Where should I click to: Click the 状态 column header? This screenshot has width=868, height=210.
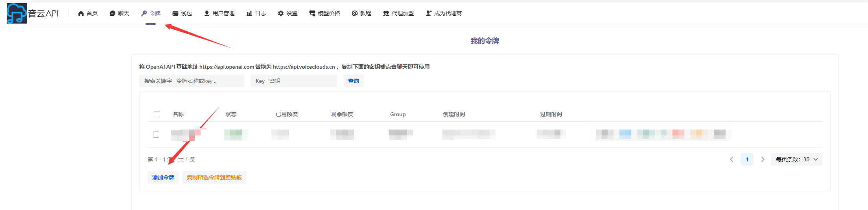coord(231,114)
